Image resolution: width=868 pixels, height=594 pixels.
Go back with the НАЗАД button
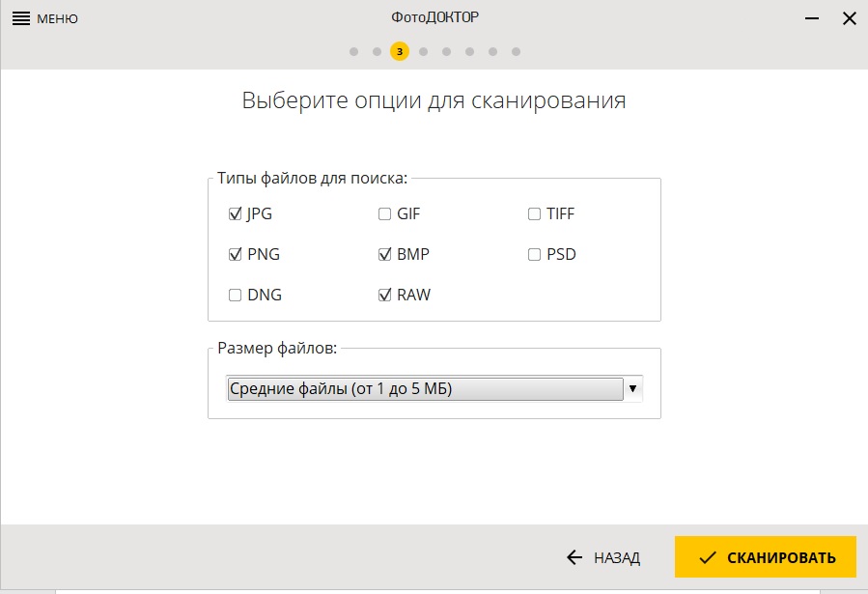(603, 557)
